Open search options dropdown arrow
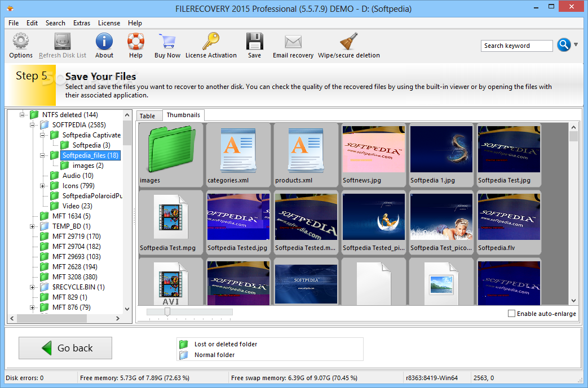This screenshot has width=588, height=388. tap(576, 44)
